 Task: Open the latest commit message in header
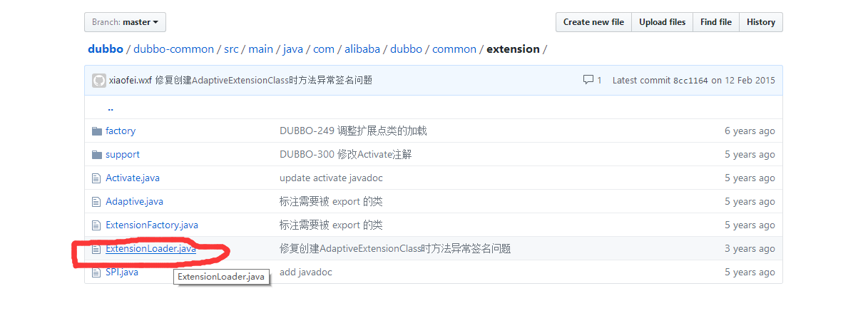(x=263, y=81)
